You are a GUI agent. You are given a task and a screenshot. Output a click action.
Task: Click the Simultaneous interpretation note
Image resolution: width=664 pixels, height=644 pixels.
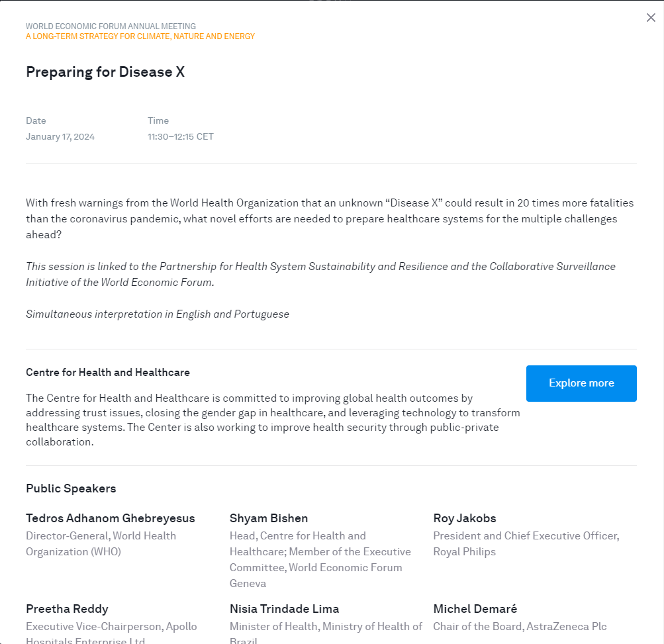158,314
